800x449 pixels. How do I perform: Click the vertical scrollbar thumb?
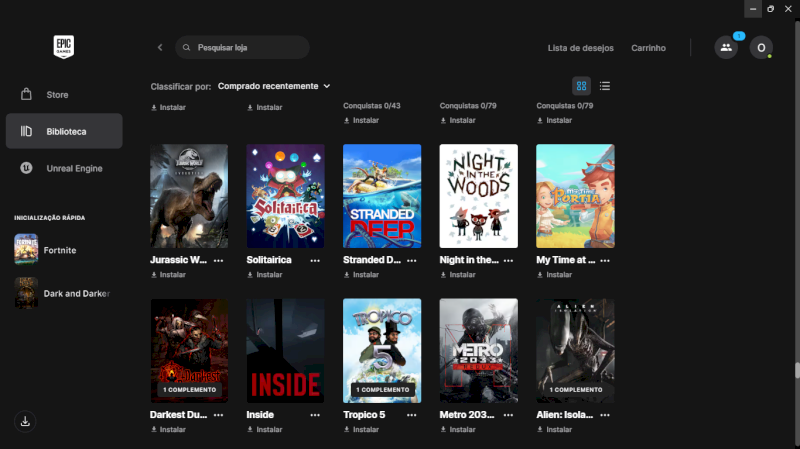tap(797, 370)
